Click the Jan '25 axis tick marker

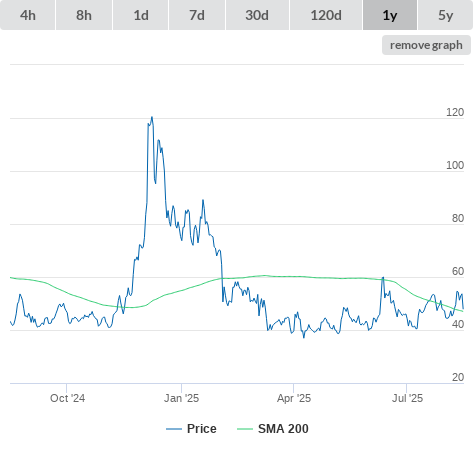click(181, 388)
